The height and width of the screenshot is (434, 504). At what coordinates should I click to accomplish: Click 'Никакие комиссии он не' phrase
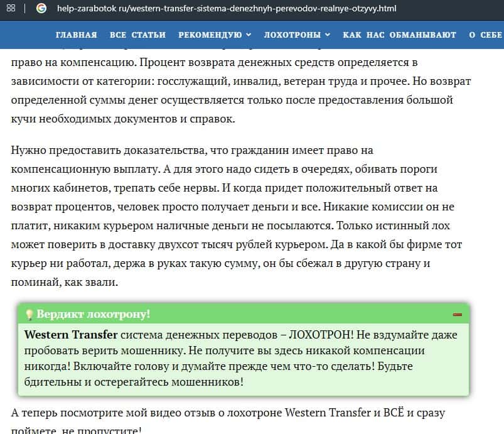(x=389, y=207)
